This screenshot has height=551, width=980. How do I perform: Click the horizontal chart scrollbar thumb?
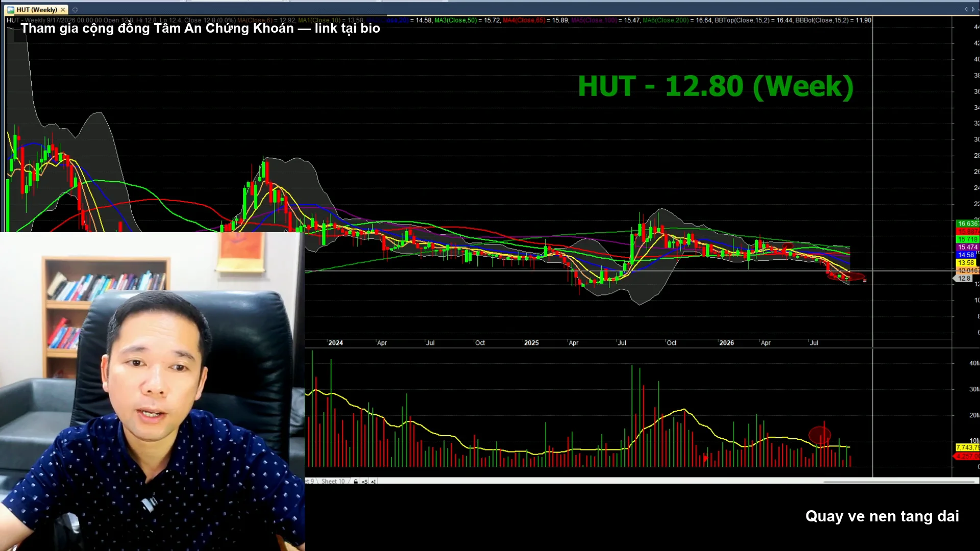click(x=899, y=481)
